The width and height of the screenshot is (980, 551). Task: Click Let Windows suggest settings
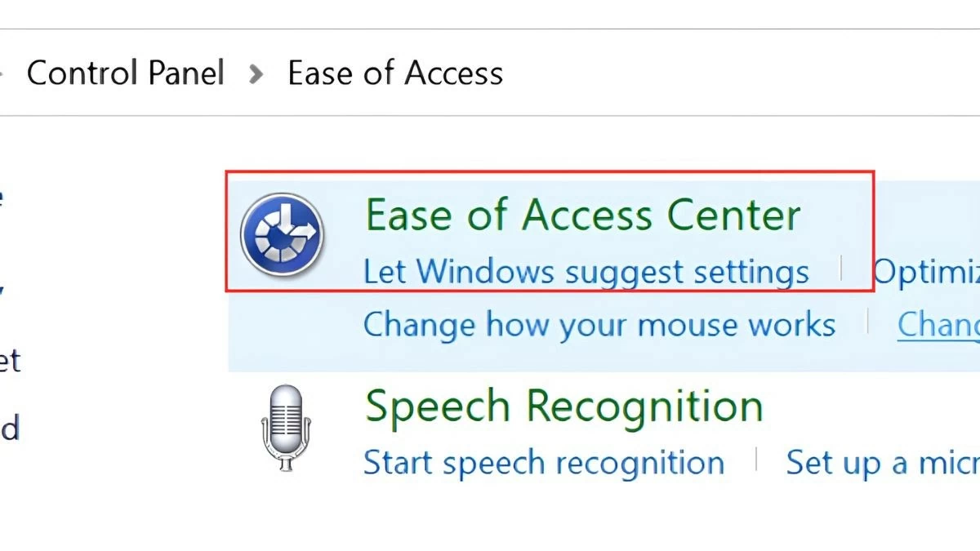(x=586, y=272)
